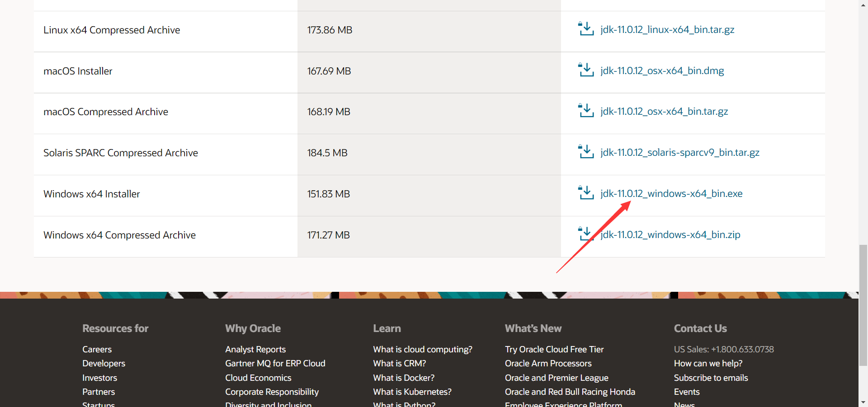Viewport: 868px width, 407px height.
Task: Click What's New footer heading
Action: click(533, 328)
